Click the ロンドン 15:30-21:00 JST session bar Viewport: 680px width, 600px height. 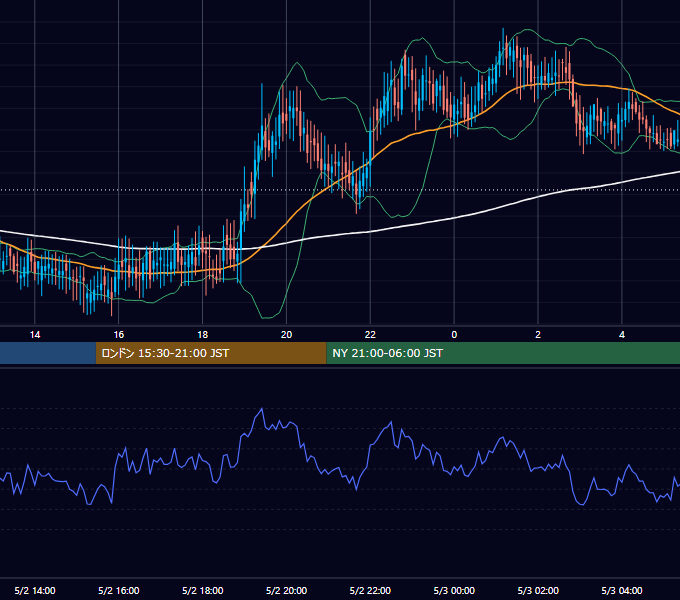[211, 353]
